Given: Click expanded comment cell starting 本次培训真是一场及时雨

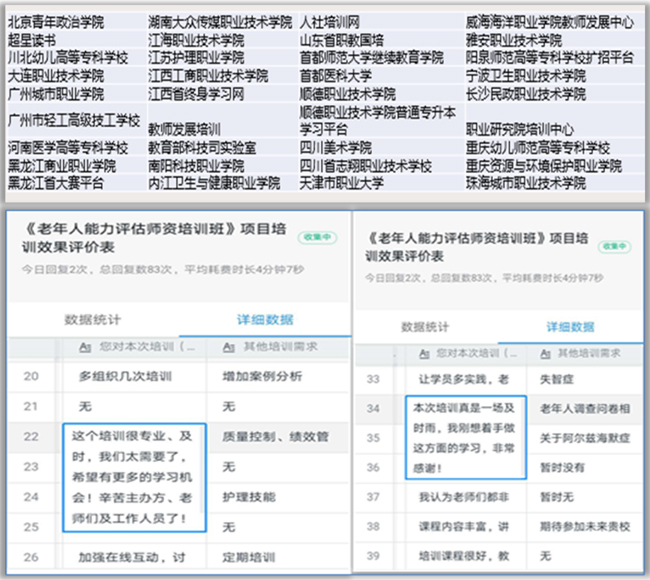Looking at the screenshot, I should (466, 437).
